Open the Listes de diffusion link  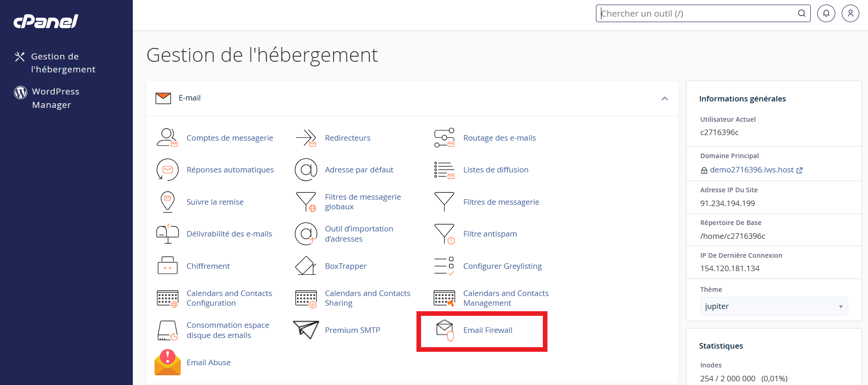point(496,170)
